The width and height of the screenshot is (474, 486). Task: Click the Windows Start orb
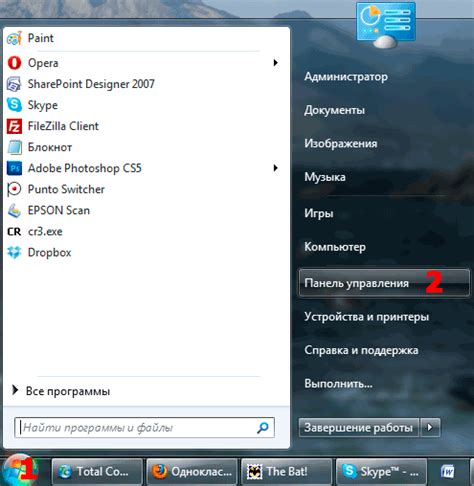point(20,471)
